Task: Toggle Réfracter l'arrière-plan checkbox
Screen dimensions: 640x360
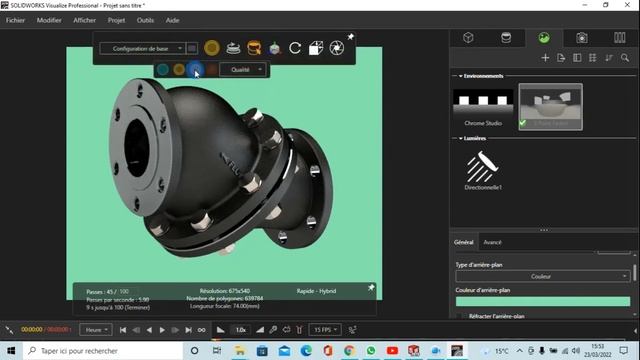Action: pos(460,316)
